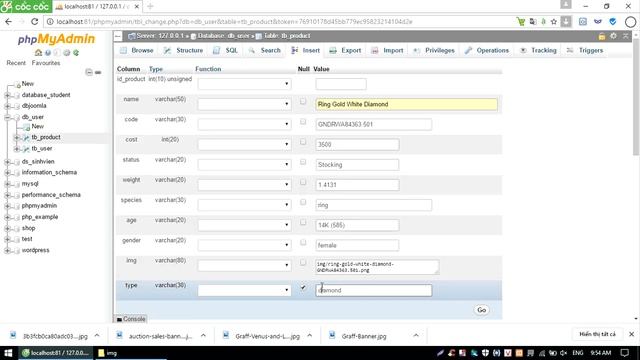640x360 pixels.
Task: Open the function dropdown for code
Action: tap(244, 124)
